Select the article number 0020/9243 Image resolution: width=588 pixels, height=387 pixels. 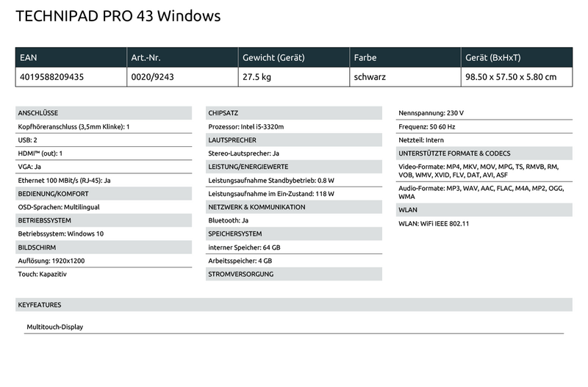[150, 76]
